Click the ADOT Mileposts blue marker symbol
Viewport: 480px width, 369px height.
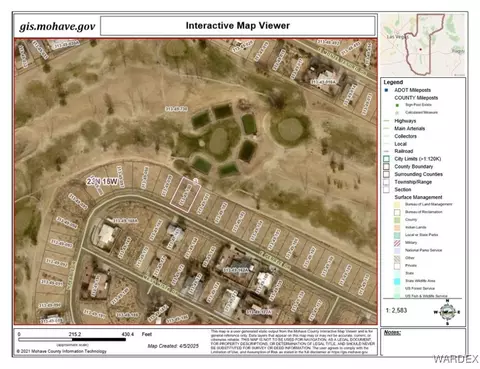point(386,90)
